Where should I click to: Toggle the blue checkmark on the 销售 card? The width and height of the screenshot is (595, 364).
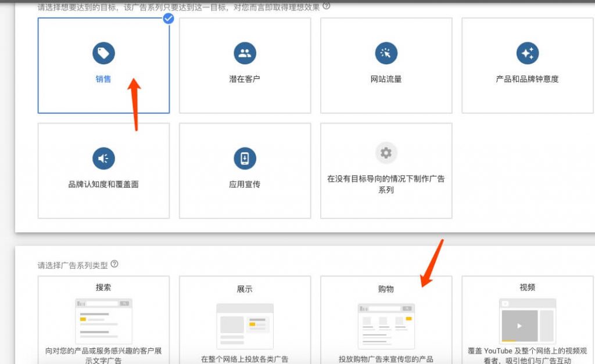tap(169, 19)
